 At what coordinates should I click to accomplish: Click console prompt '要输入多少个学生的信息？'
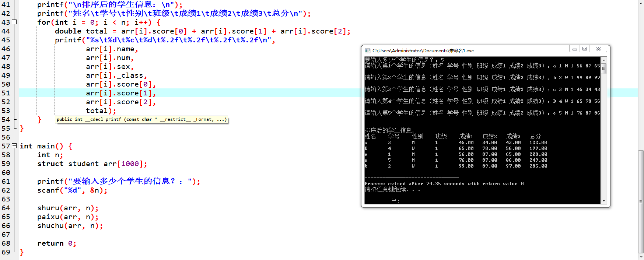pos(399,60)
